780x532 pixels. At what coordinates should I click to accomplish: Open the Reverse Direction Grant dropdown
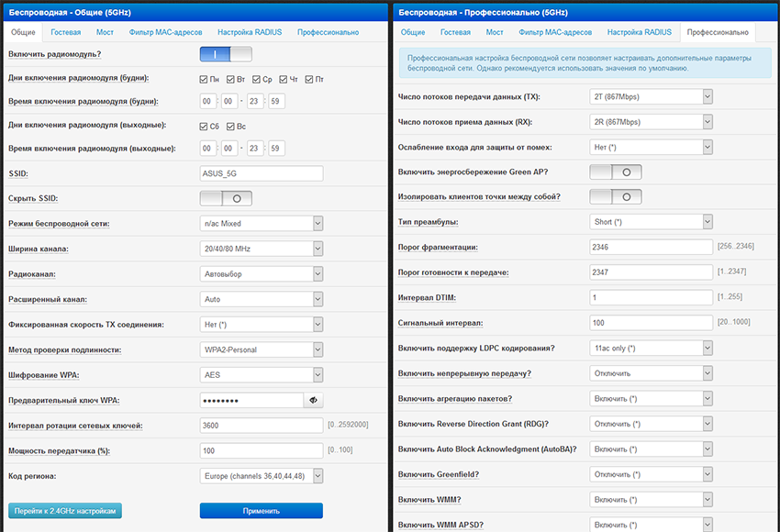[x=652, y=424]
